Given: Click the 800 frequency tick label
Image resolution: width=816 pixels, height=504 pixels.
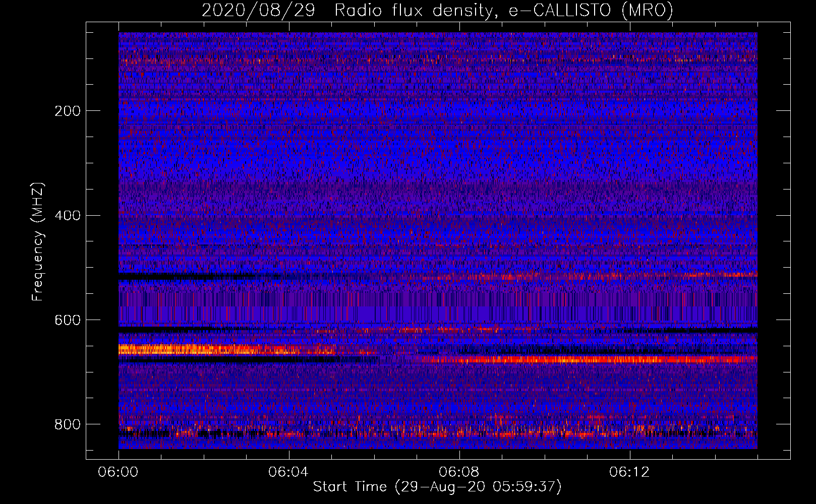Looking at the screenshot, I should tap(68, 425).
